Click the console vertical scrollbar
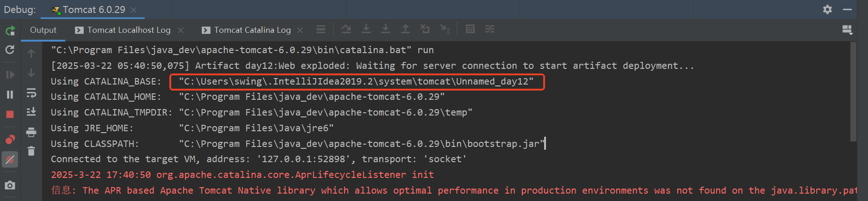 click(853, 92)
